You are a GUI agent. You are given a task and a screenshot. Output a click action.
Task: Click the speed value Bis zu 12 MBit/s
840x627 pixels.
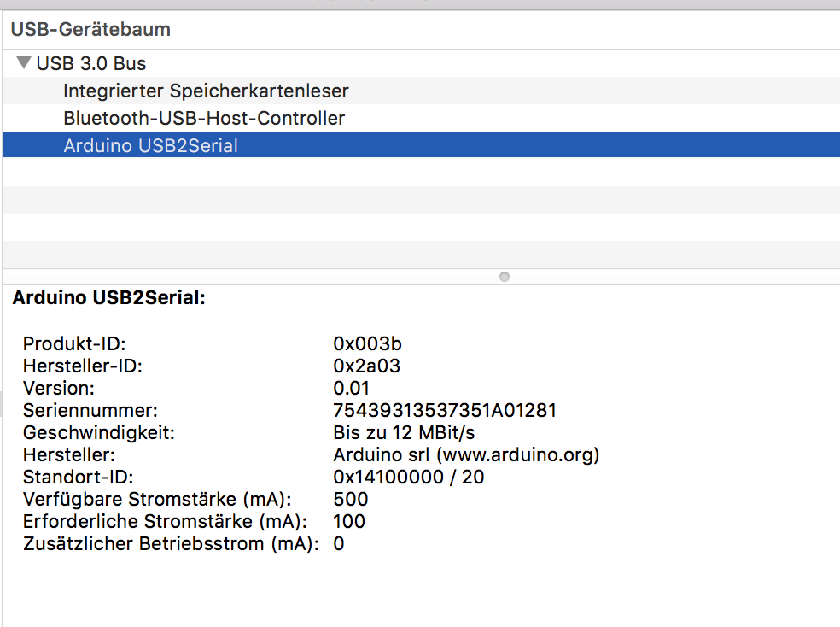pos(404,432)
